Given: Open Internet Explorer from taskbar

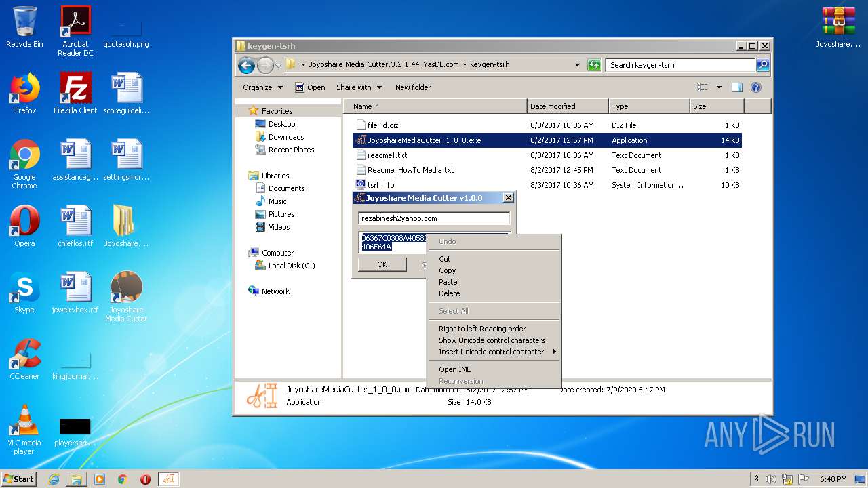Looking at the screenshot, I should (x=54, y=479).
